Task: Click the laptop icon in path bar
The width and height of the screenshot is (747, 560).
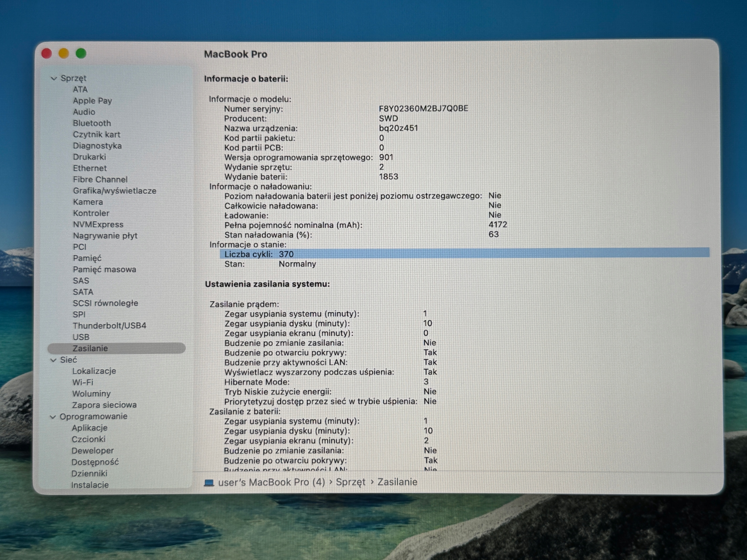Action: click(209, 483)
